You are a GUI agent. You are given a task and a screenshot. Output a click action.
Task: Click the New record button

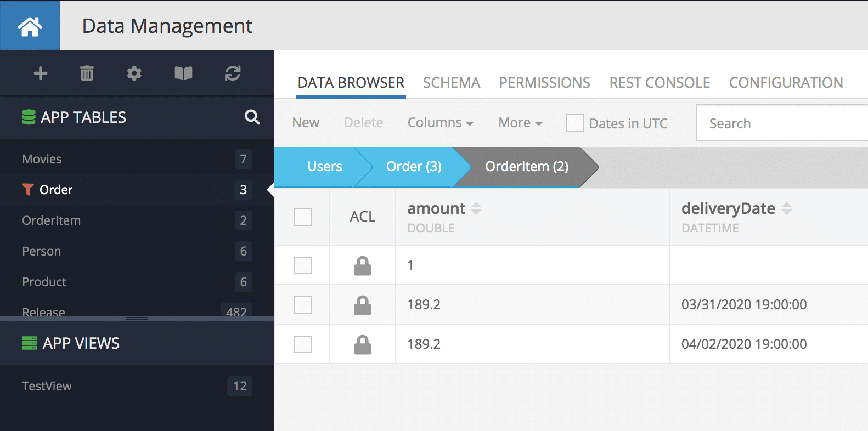(x=306, y=123)
